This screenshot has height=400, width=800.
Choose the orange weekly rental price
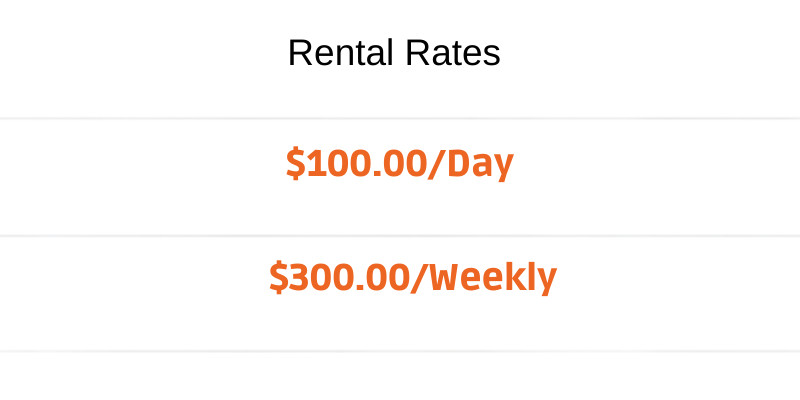412,277
